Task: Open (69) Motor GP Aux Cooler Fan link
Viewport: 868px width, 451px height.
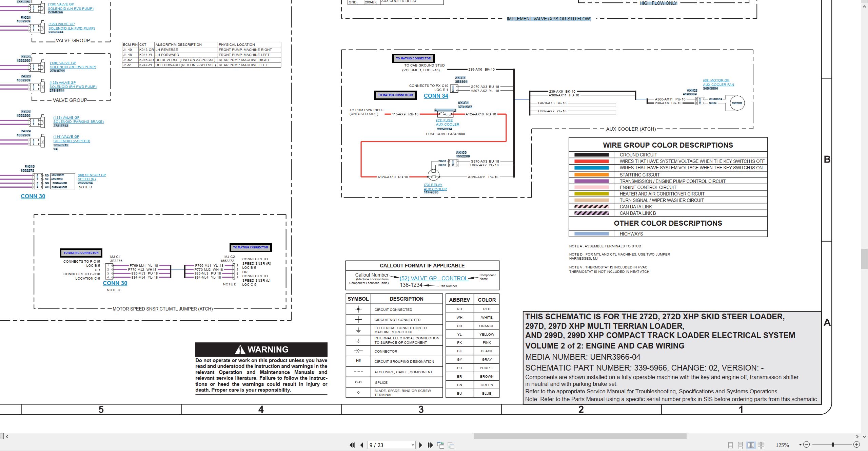Action: [718, 82]
